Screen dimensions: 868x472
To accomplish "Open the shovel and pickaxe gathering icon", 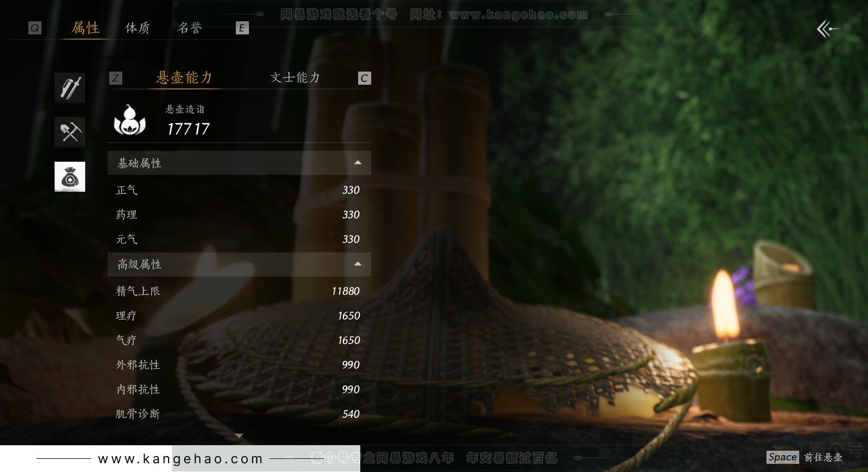I will point(70,132).
